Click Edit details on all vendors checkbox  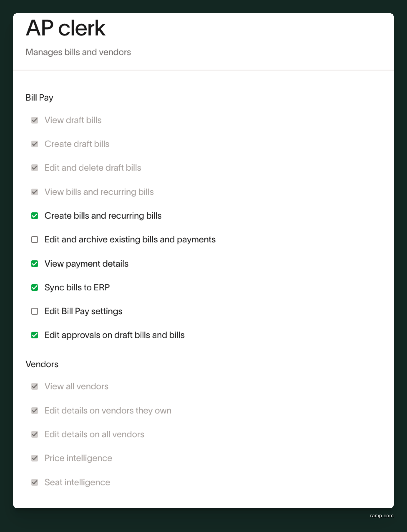point(35,434)
